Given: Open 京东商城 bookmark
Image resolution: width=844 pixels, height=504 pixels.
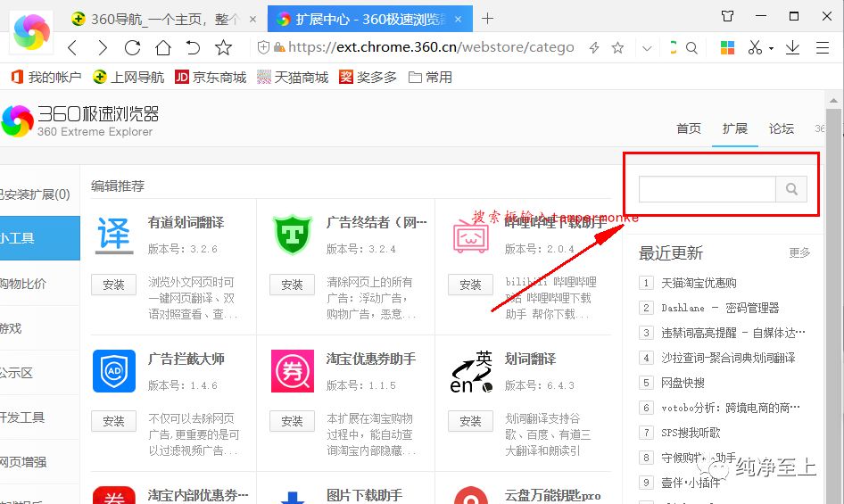Looking at the screenshot, I should coord(211,78).
